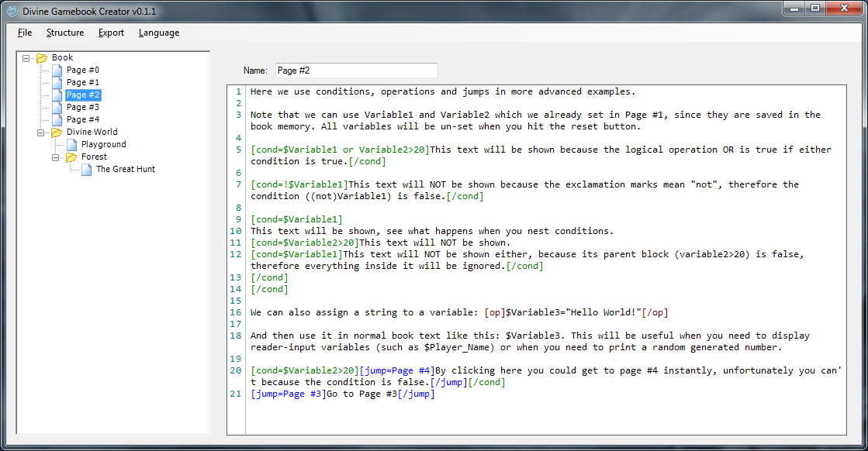Select Page #1 in the tree
The width and height of the screenshot is (868, 451).
[x=82, y=82]
